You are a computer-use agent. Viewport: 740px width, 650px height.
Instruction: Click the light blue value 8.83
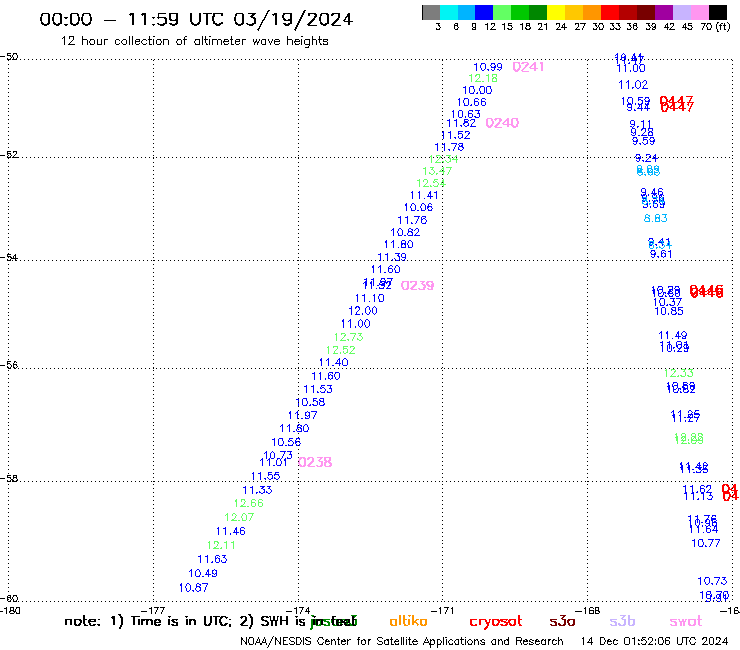pos(656,218)
